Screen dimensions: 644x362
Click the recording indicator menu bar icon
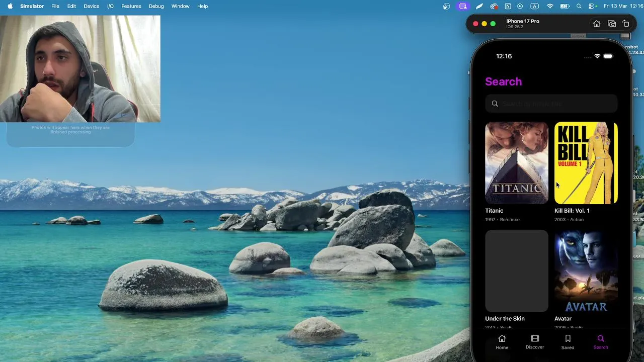click(494, 6)
